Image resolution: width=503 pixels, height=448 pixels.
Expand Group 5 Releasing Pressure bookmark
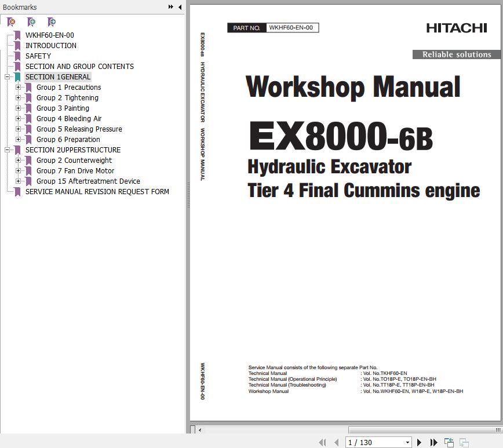pyautogui.click(x=19, y=129)
